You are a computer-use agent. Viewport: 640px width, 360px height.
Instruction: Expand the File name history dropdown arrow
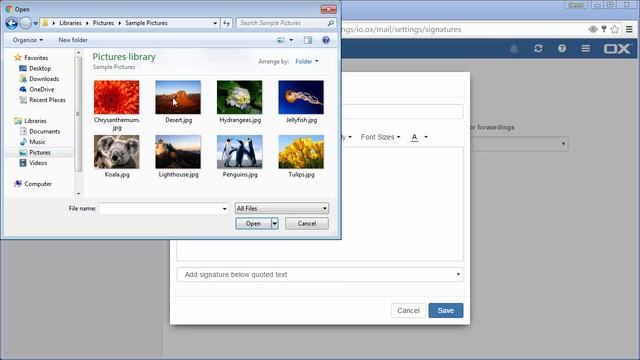(224, 209)
